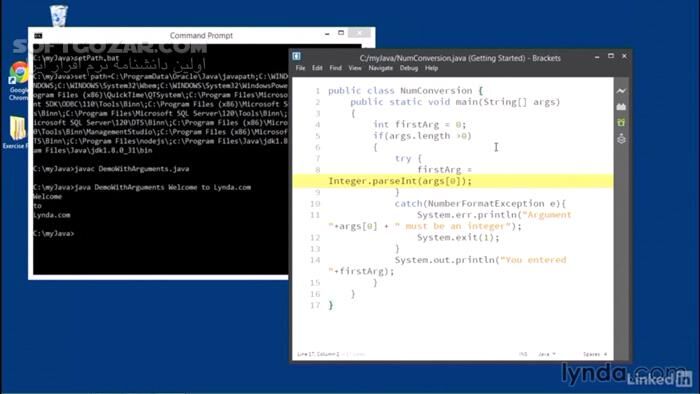Image resolution: width=700 pixels, height=394 pixels.
Task: Click the 'System.exit(1);' code line
Action: [458, 237]
